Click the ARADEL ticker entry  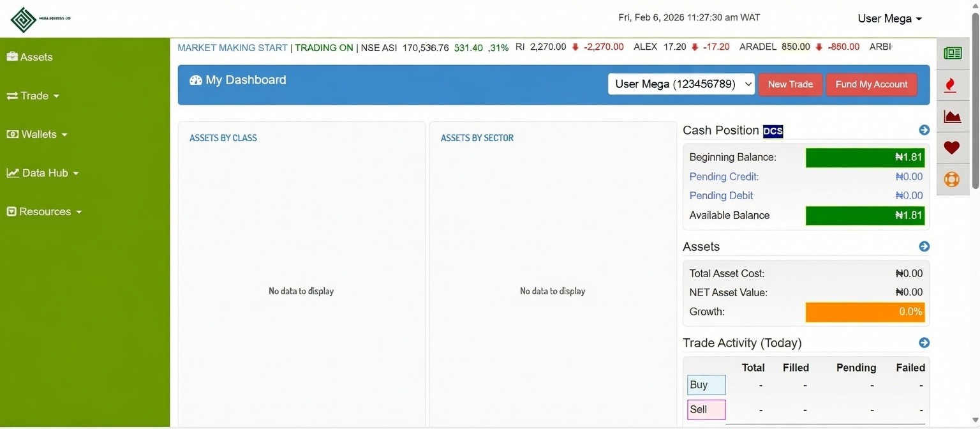click(x=799, y=47)
